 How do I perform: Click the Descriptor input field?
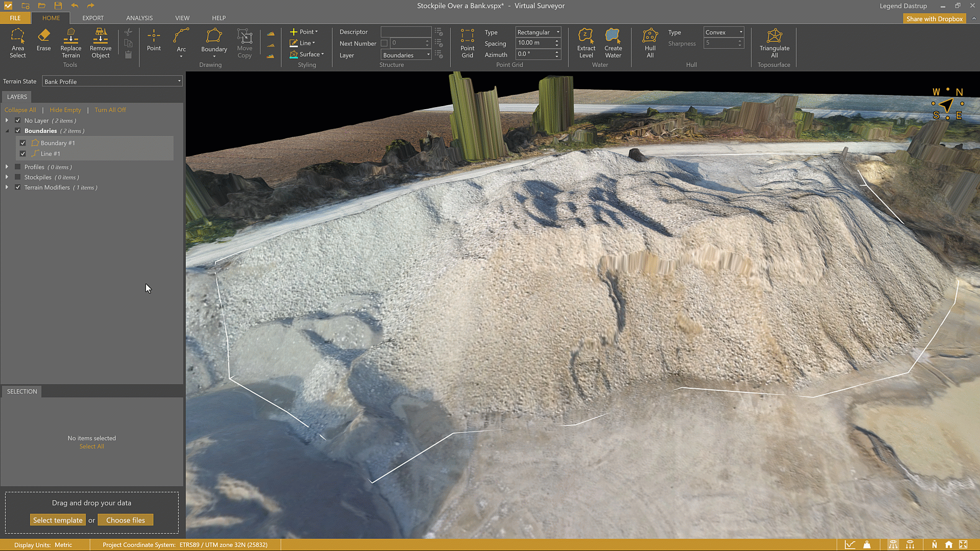406,32
